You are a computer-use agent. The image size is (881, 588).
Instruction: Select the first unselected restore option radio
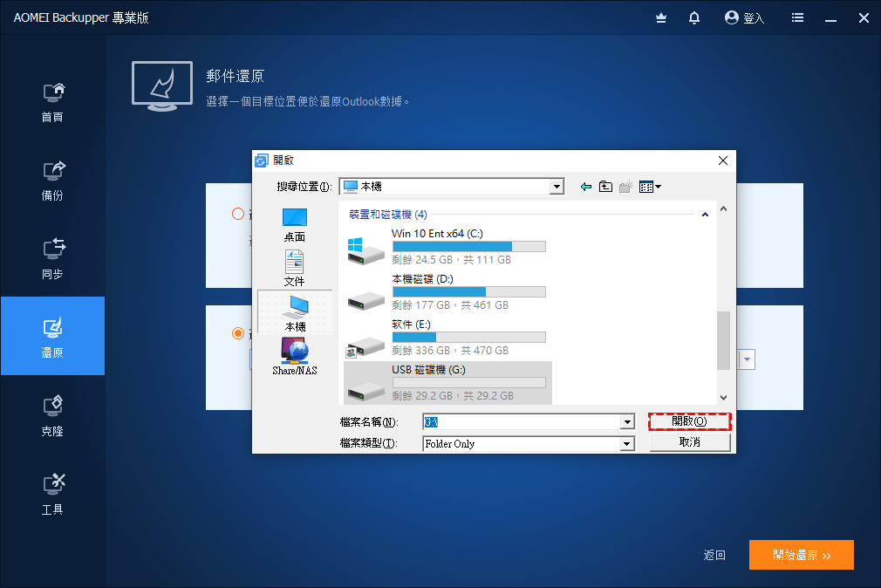(238, 215)
